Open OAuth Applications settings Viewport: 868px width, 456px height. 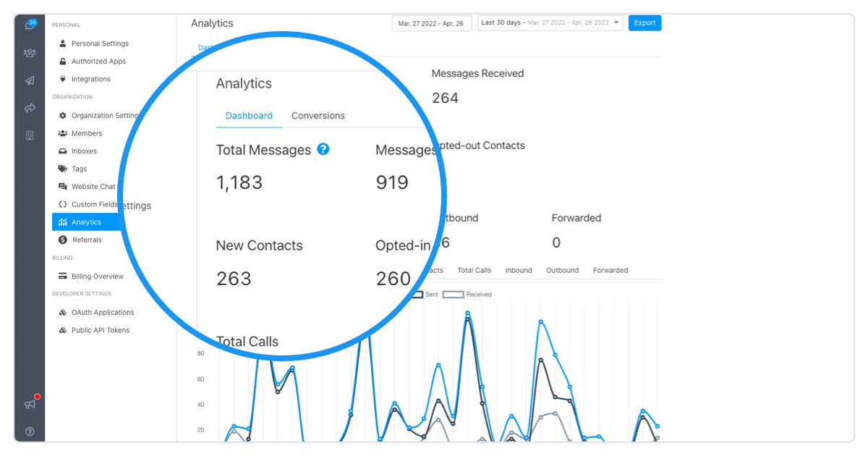pyautogui.click(x=103, y=313)
